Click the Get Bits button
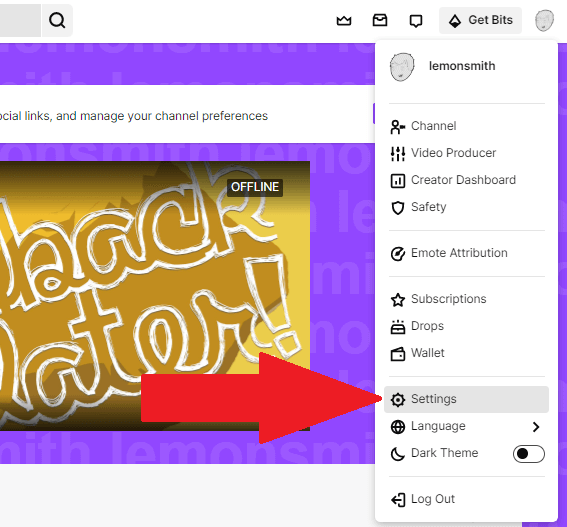Screen dimensions: 567x527 point(480,21)
